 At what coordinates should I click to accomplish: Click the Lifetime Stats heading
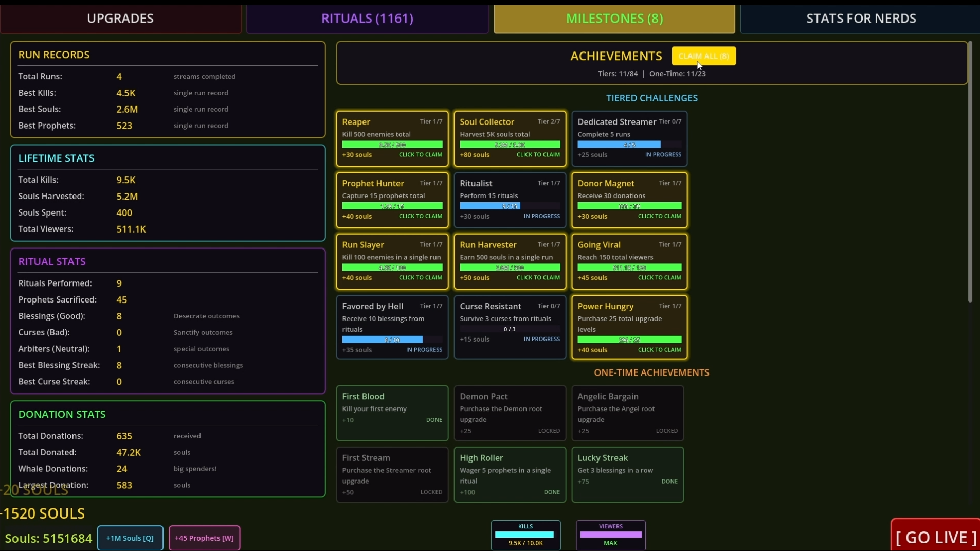pyautogui.click(x=57, y=158)
